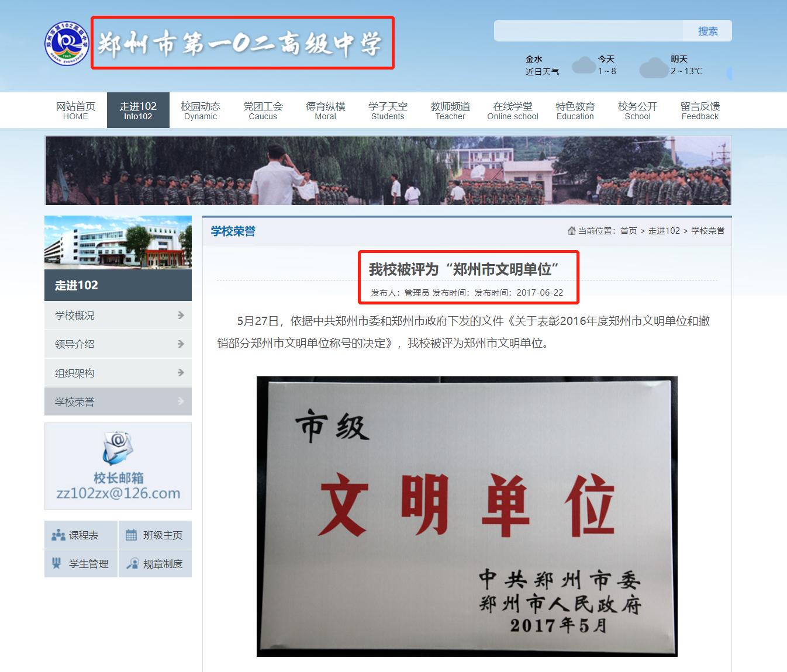Click the school emblem logo
This screenshot has width=787, height=672.
[66, 42]
